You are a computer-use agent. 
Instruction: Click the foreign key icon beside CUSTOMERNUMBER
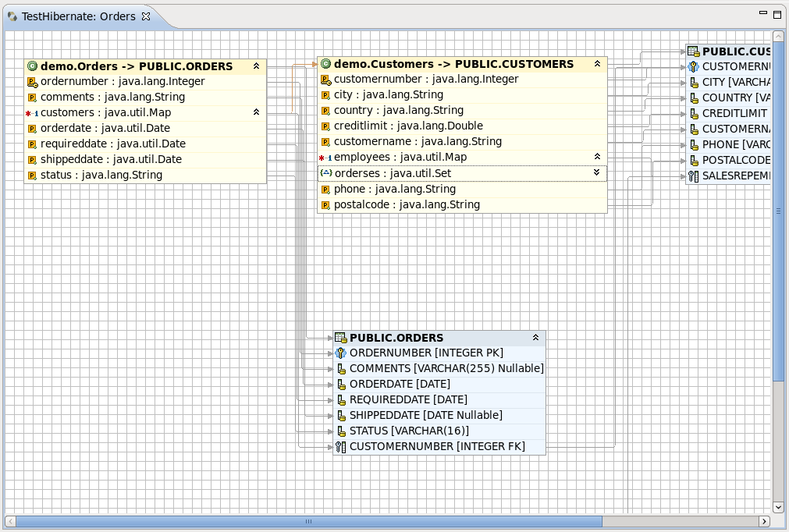coord(341,446)
